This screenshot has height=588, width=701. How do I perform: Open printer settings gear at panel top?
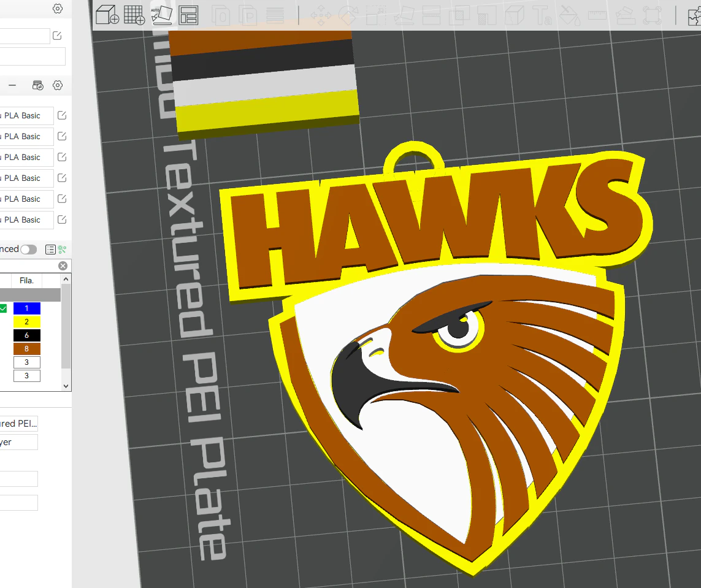pos(58,9)
